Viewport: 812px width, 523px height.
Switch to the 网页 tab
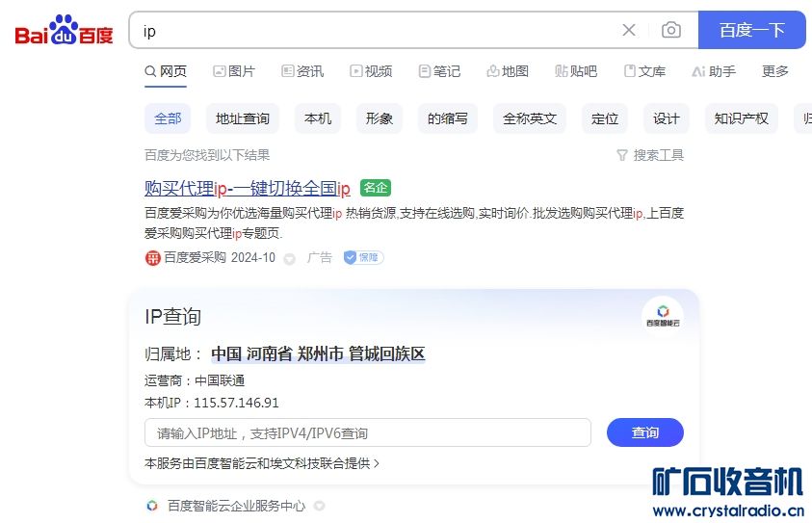(x=166, y=71)
